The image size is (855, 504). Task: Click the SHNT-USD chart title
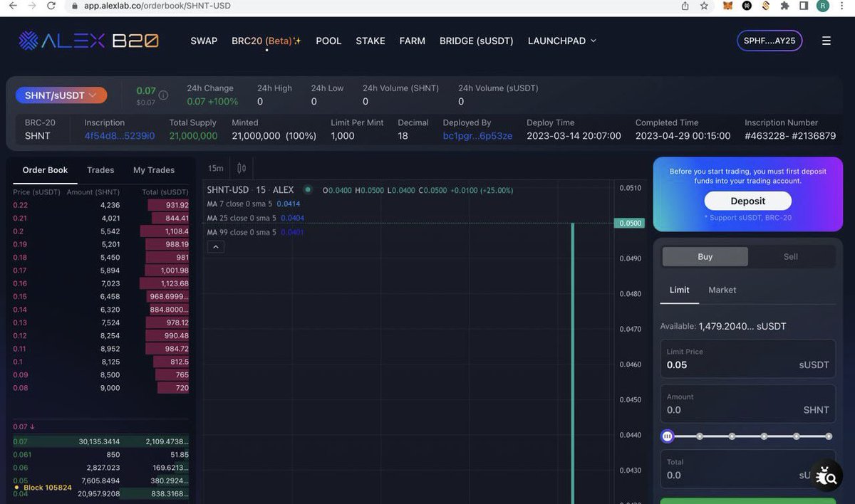pos(250,190)
